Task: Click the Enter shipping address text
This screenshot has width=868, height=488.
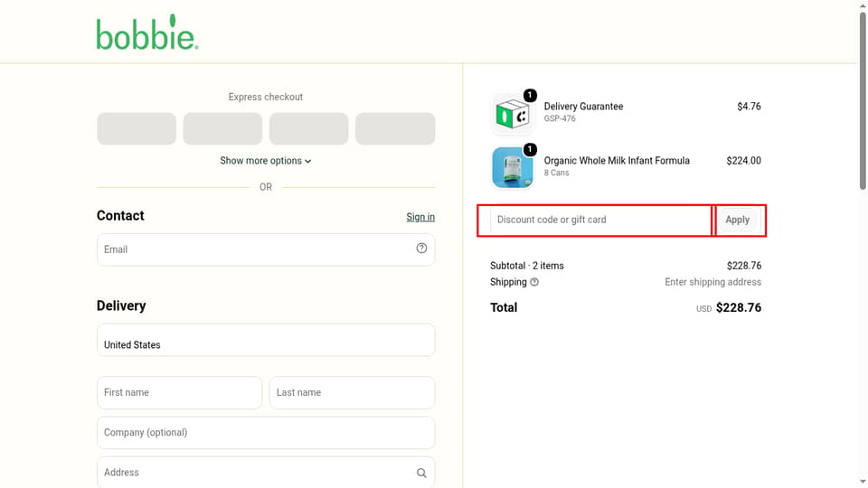Action: point(713,282)
